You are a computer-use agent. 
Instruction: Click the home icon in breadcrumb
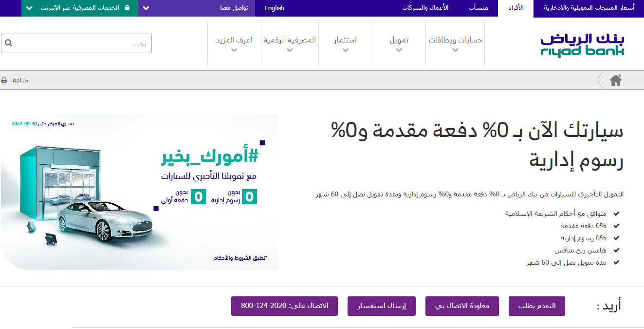616,80
